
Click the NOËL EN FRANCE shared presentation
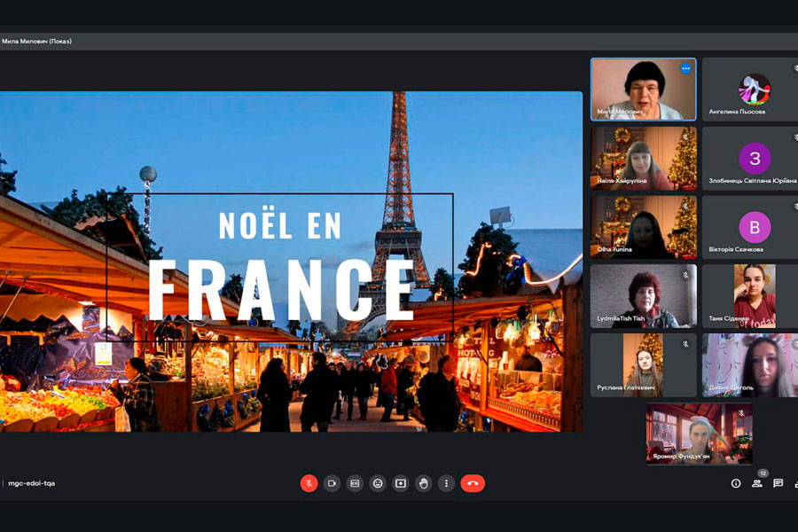[291, 262]
